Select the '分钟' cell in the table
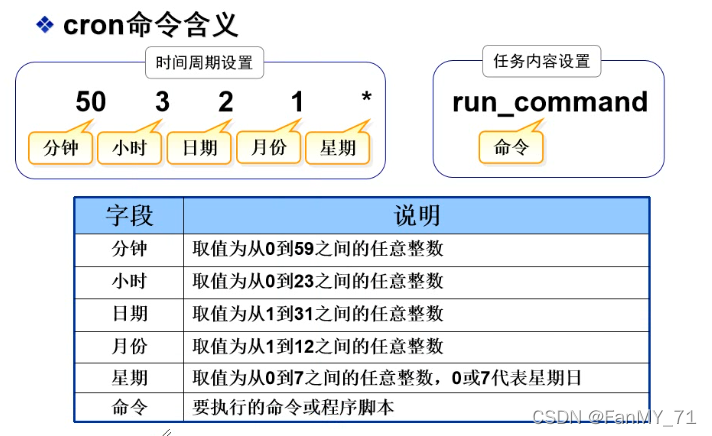 (x=129, y=250)
